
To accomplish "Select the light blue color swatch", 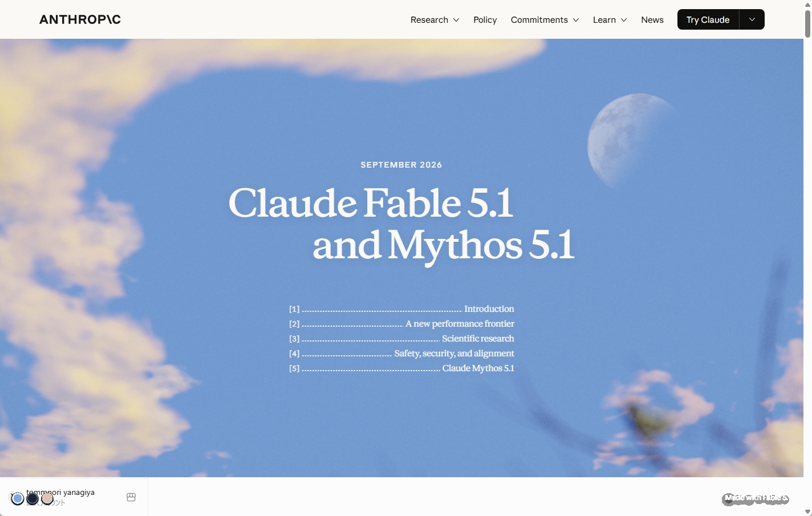I will pyautogui.click(x=18, y=499).
